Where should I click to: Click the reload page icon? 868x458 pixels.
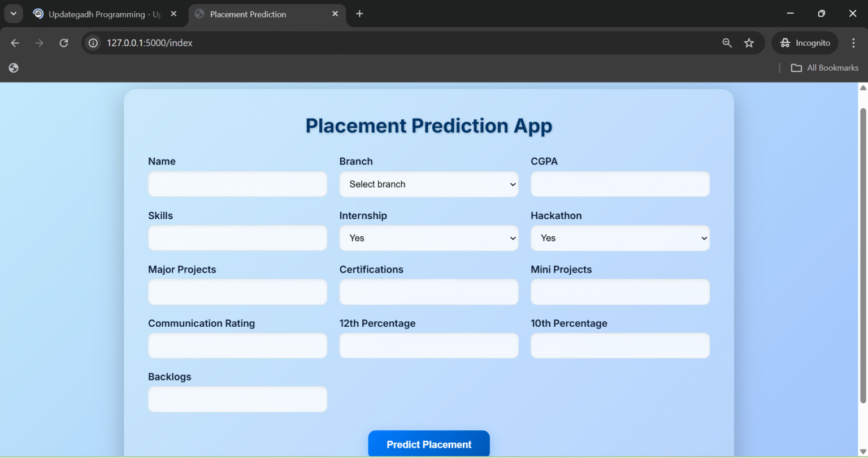coord(64,42)
